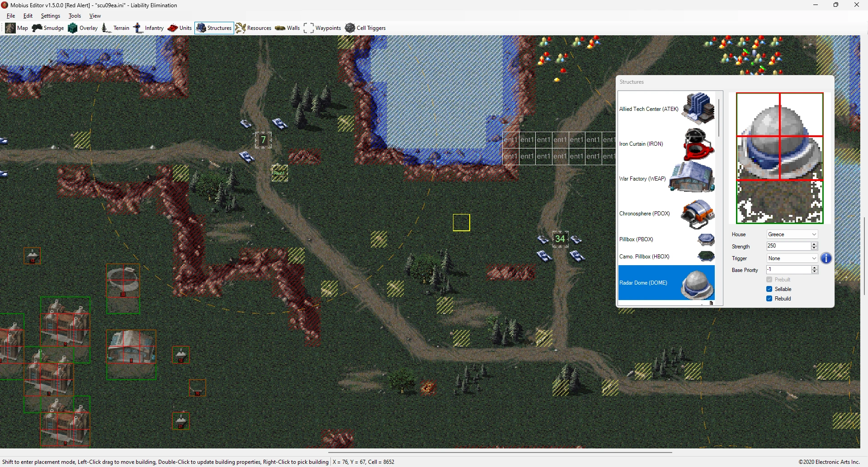The width and height of the screenshot is (868, 467).
Task: Switch to the Units tool
Action: 179,28
